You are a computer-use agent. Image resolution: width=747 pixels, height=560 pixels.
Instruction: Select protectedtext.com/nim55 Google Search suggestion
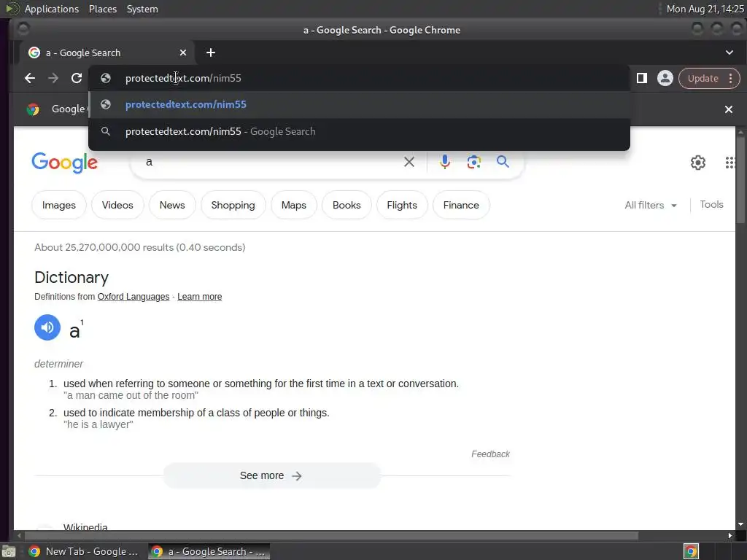pos(359,131)
